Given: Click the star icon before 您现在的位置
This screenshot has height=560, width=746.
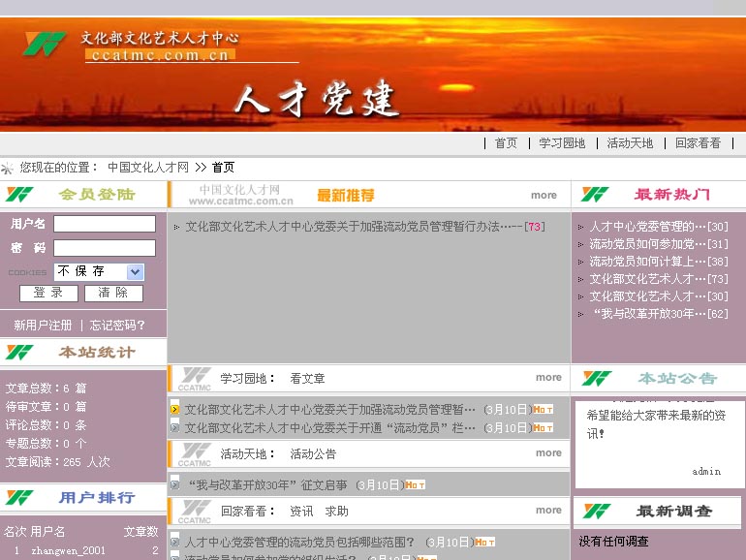Looking at the screenshot, I should click(7, 168).
